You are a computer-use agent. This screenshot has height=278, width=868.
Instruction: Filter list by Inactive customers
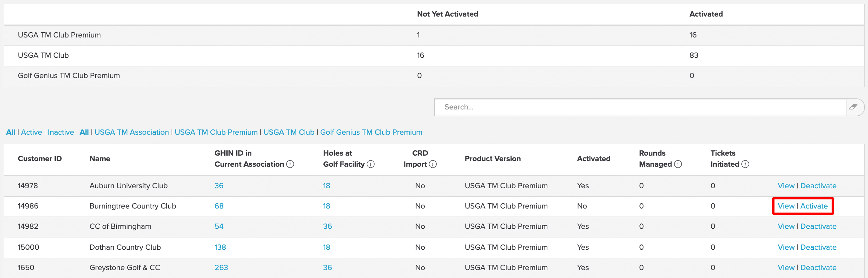tap(61, 132)
